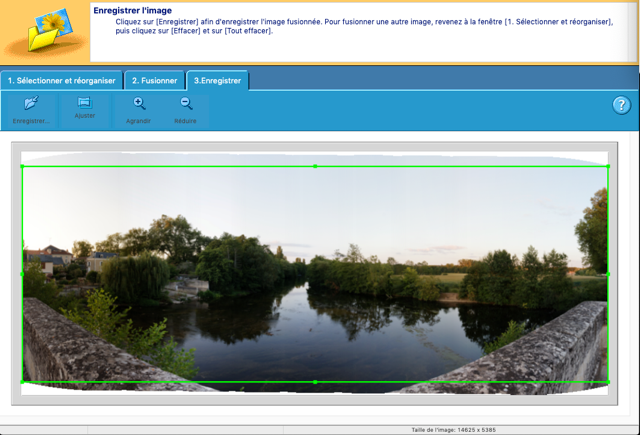Click the bottom-left crop handle
Viewport: 640px width, 435px height.
22,382
